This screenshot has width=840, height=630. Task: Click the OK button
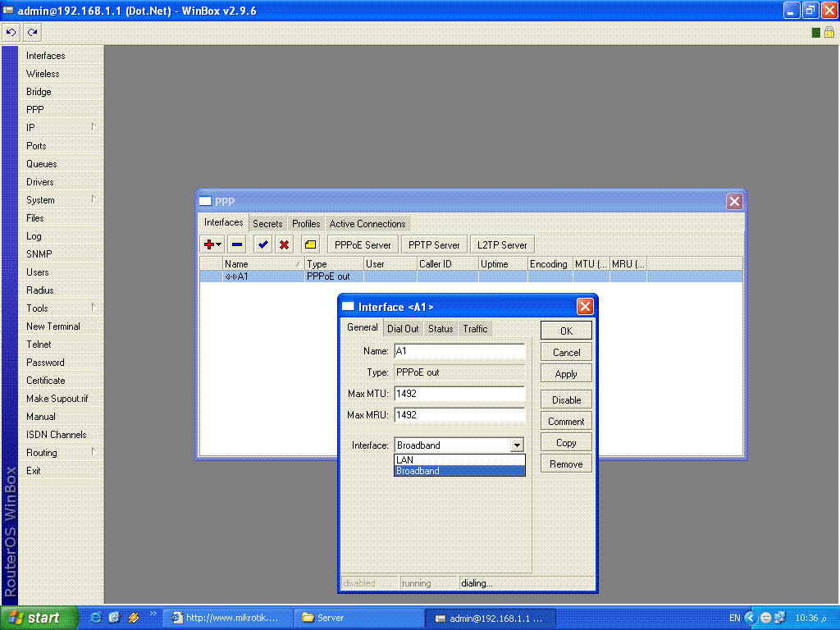point(566,331)
